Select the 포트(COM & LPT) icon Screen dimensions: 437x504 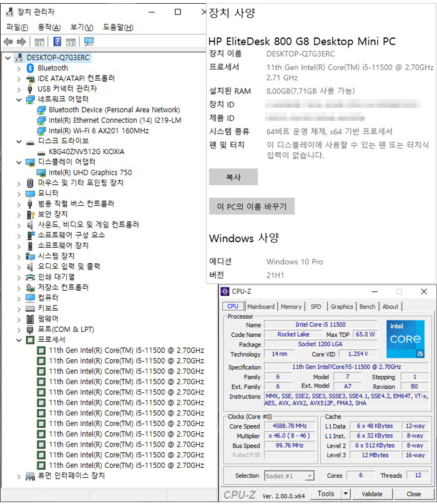coord(30,329)
